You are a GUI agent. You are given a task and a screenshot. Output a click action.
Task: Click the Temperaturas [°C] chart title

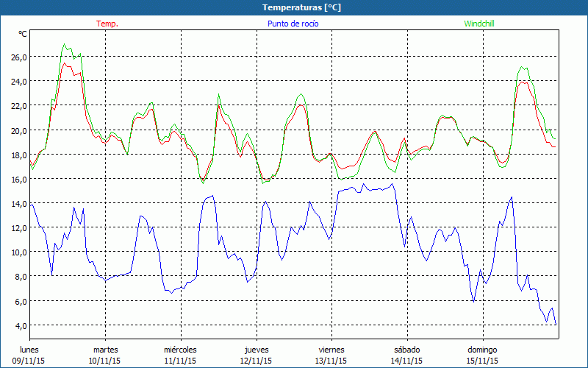tap(302, 7)
